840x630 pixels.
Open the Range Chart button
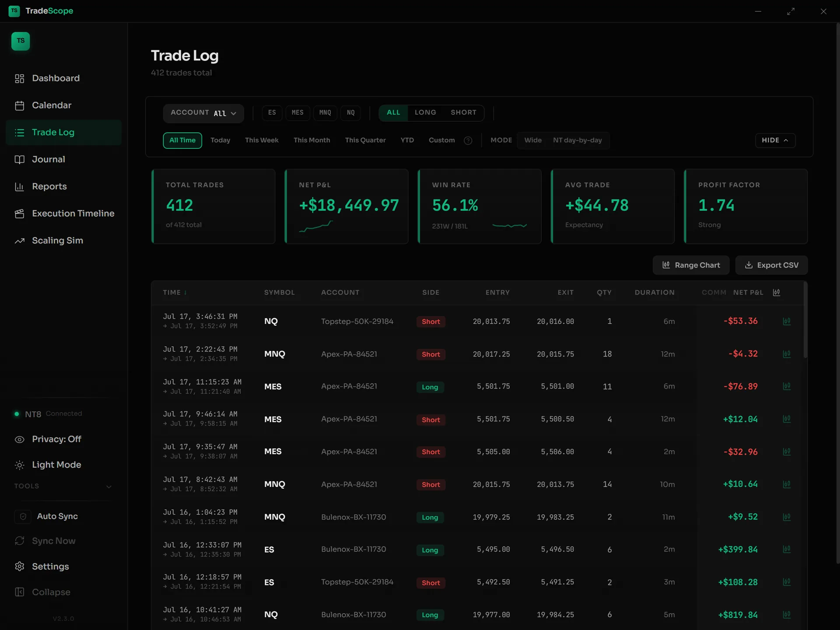coord(691,265)
